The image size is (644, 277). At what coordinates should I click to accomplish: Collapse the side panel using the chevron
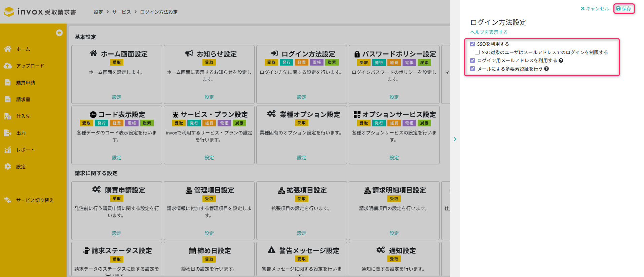455,139
